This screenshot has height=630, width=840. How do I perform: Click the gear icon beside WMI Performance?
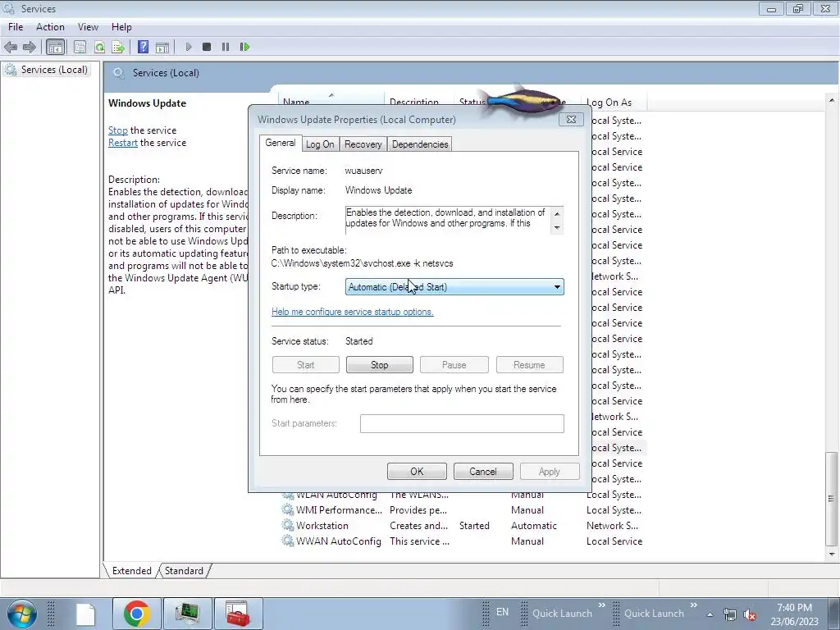(288, 510)
